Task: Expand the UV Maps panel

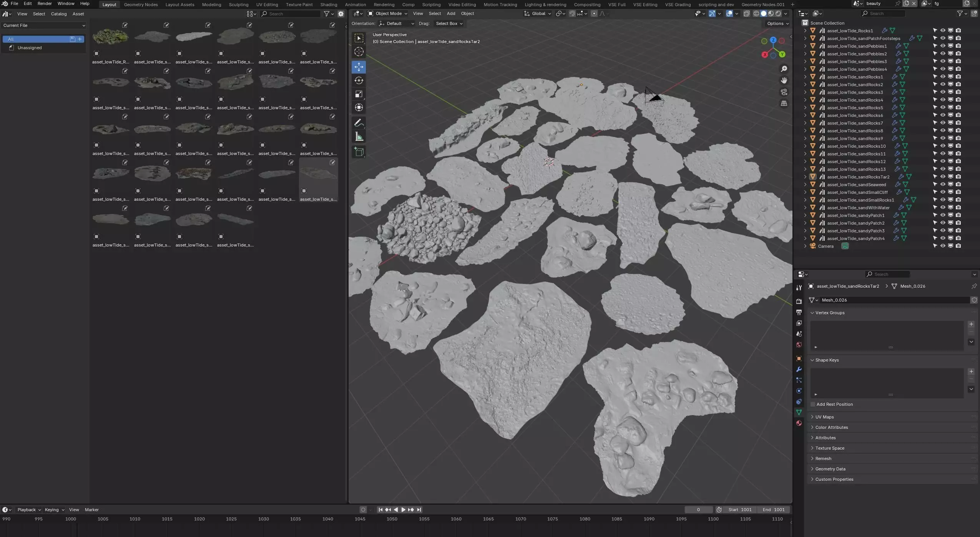Action: [824, 417]
